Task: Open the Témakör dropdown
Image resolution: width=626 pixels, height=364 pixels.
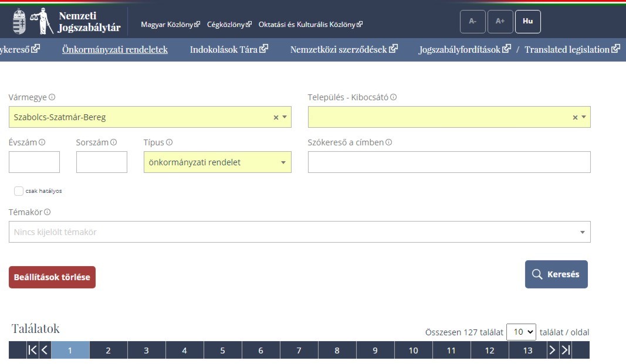Action: 299,232
